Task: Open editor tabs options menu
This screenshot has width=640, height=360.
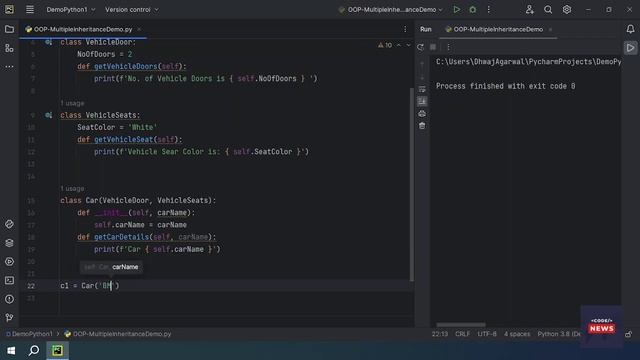Action: click(x=405, y=29)
